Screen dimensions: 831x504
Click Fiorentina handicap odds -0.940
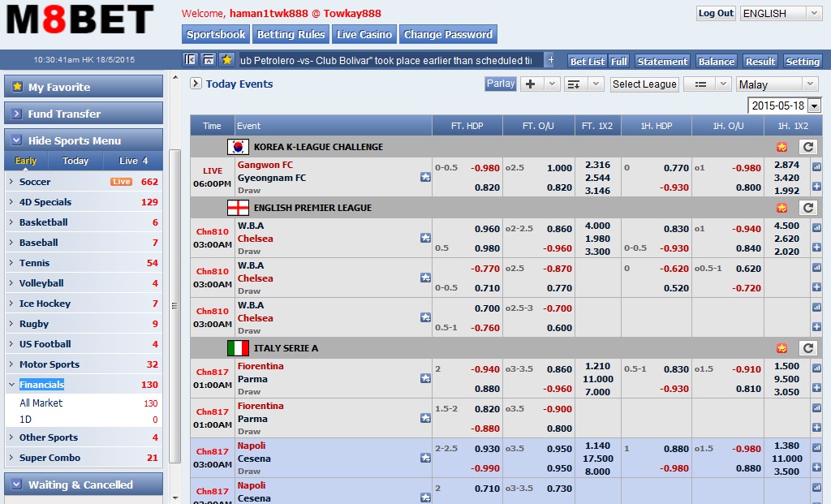pos(485,369)
